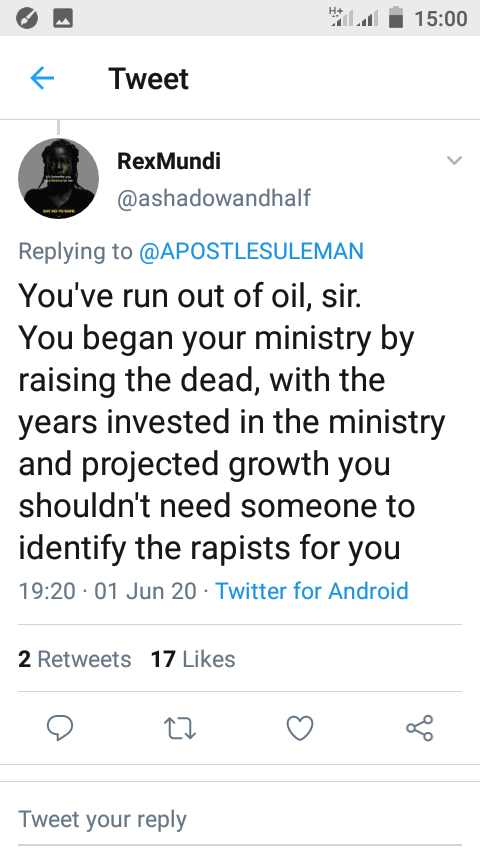The height and width of the screenshot is (854, 480).
Task: Share the tweet via share icon
Action: [x=420, y=728]
